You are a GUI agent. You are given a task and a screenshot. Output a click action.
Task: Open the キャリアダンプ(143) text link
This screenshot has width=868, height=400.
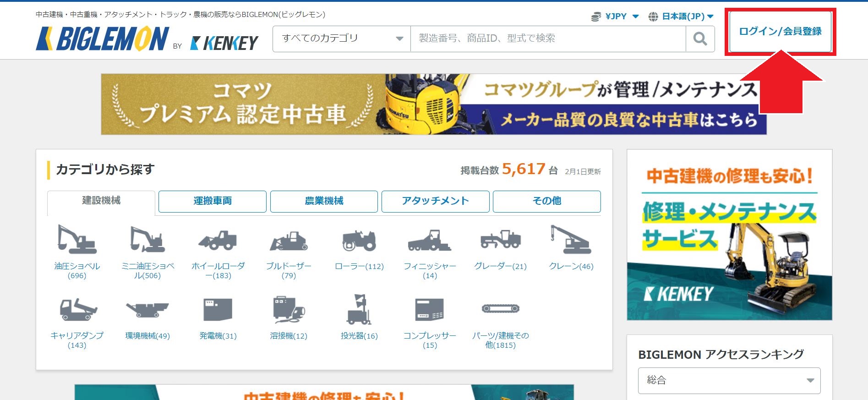[x=77, y=340]
